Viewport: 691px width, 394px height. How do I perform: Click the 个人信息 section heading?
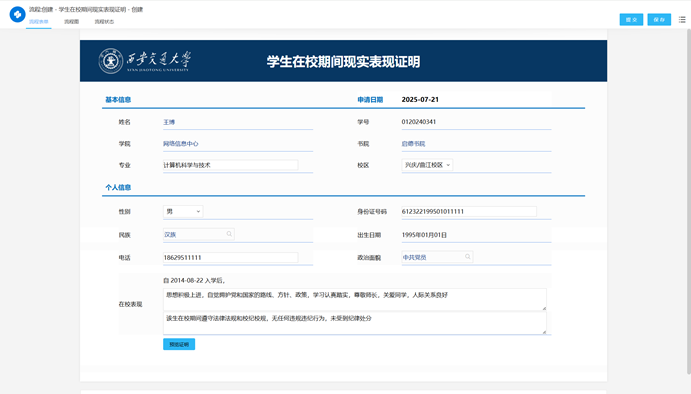118,187
